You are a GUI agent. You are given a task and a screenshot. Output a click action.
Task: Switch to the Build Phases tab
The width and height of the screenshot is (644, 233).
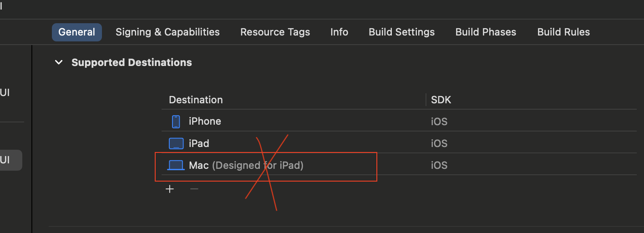(x=486, y=32)
